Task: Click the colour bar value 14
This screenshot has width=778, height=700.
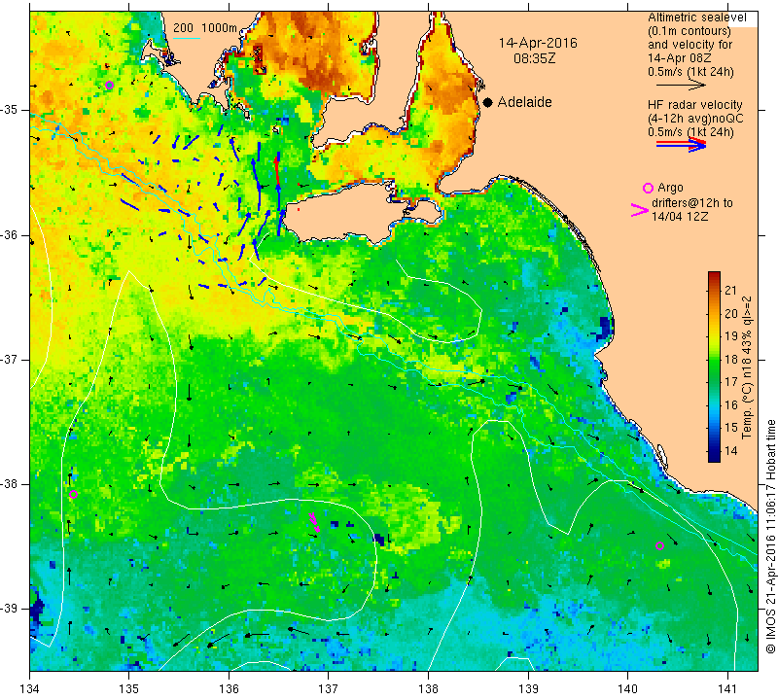Action: tap(731, 451)
